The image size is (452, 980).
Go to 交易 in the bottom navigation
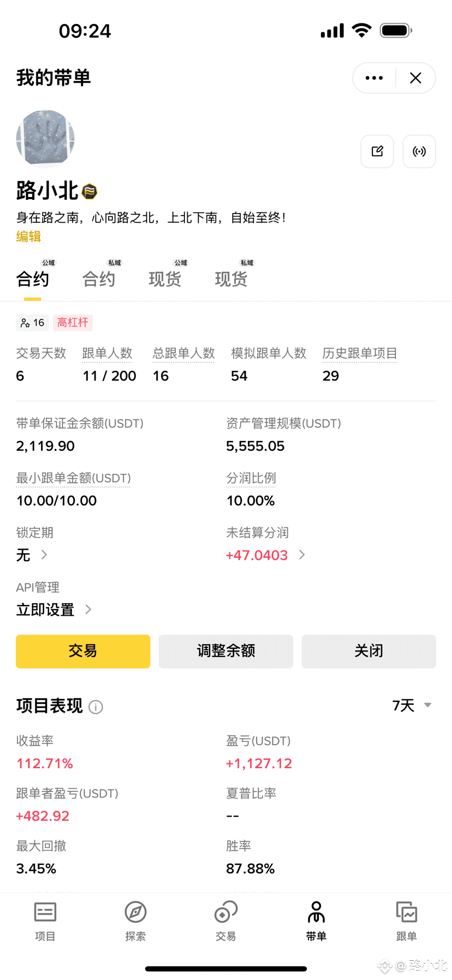tap(226, 921)
